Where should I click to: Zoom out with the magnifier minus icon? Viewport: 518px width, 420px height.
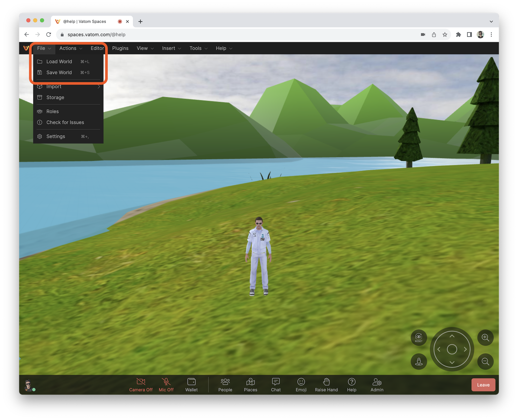pyautogui.click(x=485, y=362)
